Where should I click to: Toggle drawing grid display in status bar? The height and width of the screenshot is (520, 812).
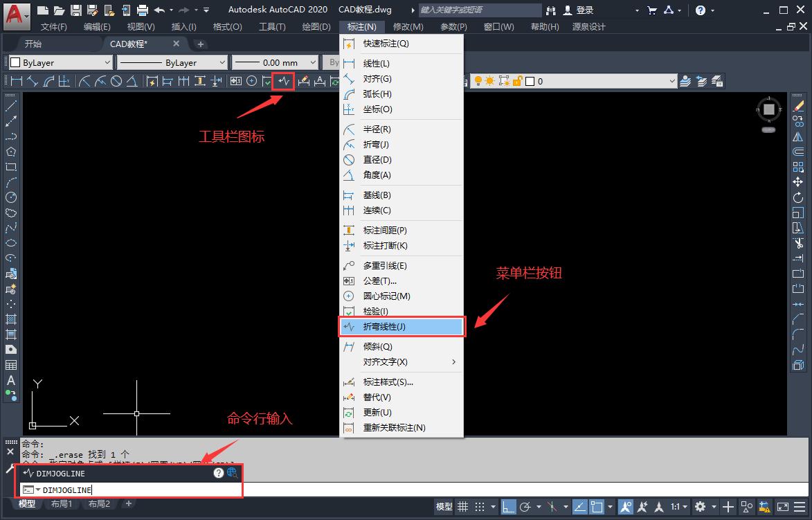coord(463,507)
